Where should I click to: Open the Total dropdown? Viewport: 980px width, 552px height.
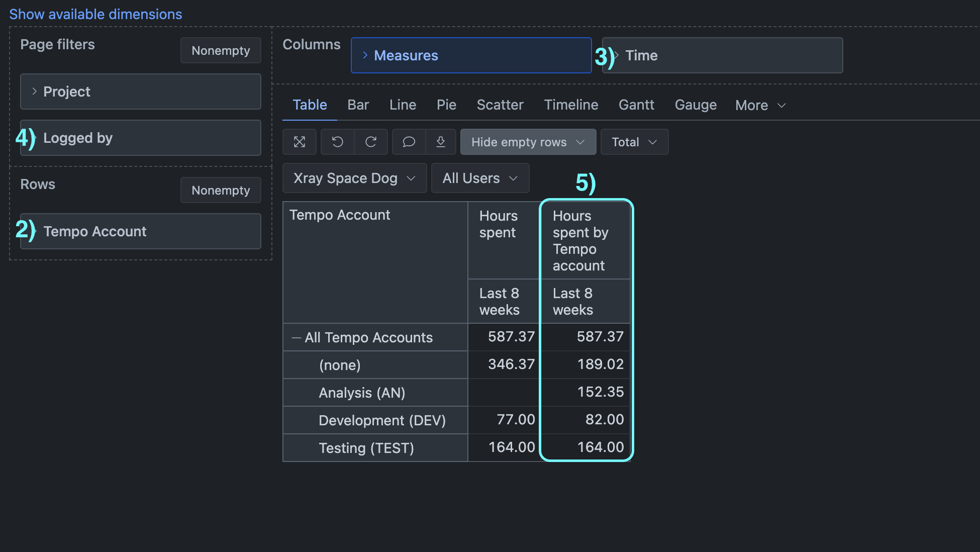coord(634,142)
